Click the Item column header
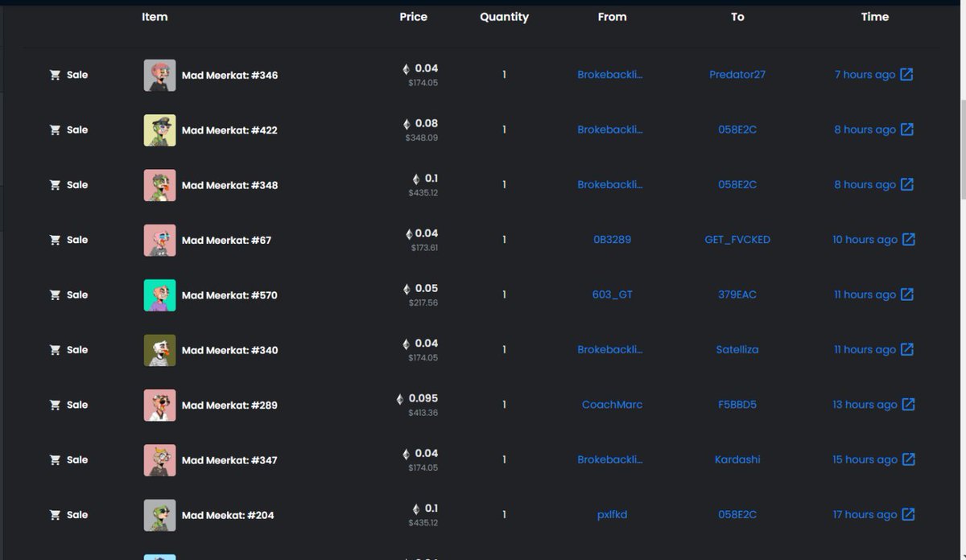966x560 pixels. [x=155, y=17]
